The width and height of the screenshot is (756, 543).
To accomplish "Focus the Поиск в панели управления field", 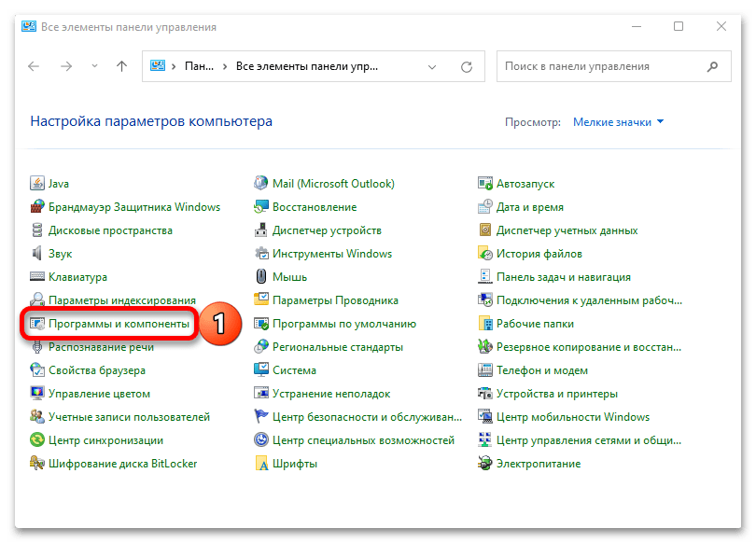I will 614,66.
